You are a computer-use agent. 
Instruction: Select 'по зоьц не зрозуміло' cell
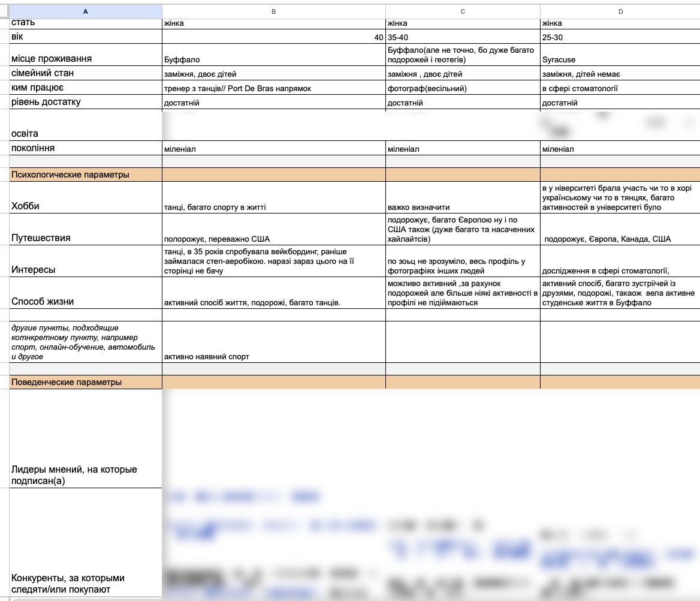pos(463,261)
